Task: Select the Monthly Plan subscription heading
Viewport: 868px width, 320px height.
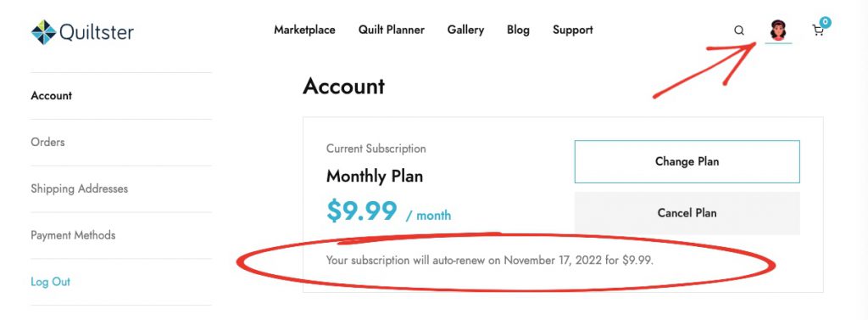Action: [375, 177]
